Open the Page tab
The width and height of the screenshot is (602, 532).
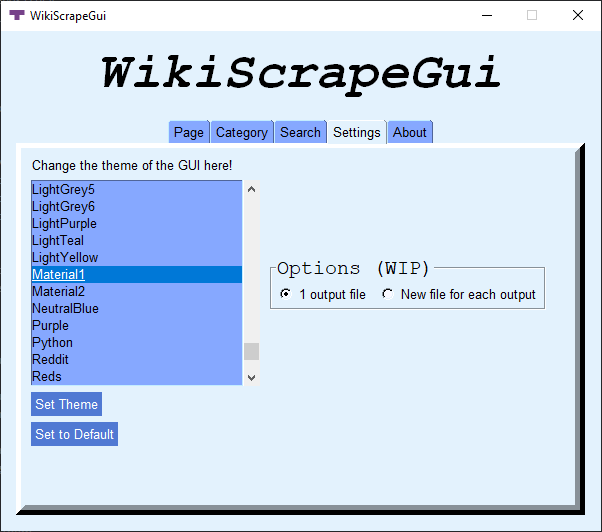[189, 132]
